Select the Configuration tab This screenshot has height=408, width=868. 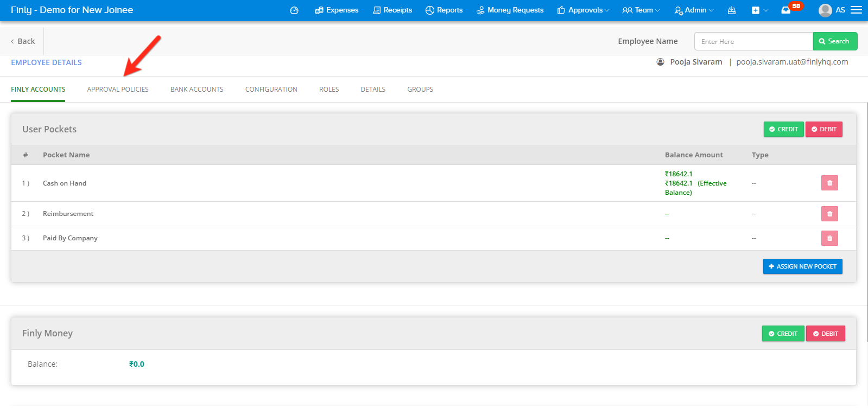click(x=271, y=90)
